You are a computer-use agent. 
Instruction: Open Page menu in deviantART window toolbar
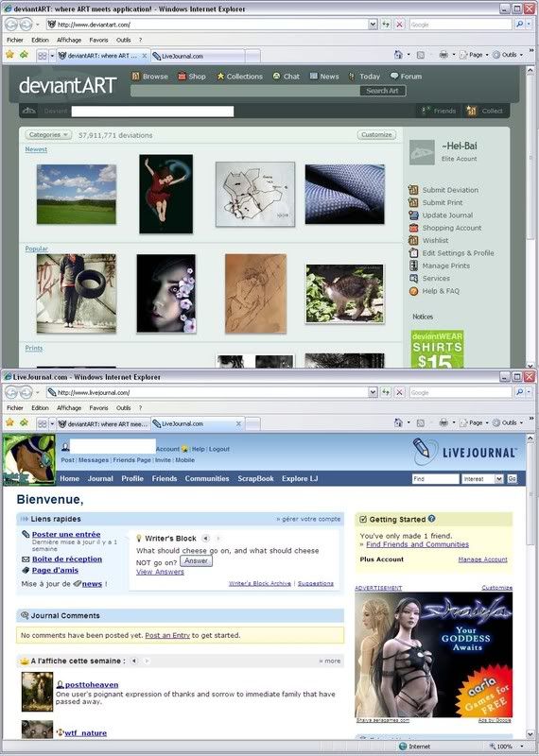(475, 55)
